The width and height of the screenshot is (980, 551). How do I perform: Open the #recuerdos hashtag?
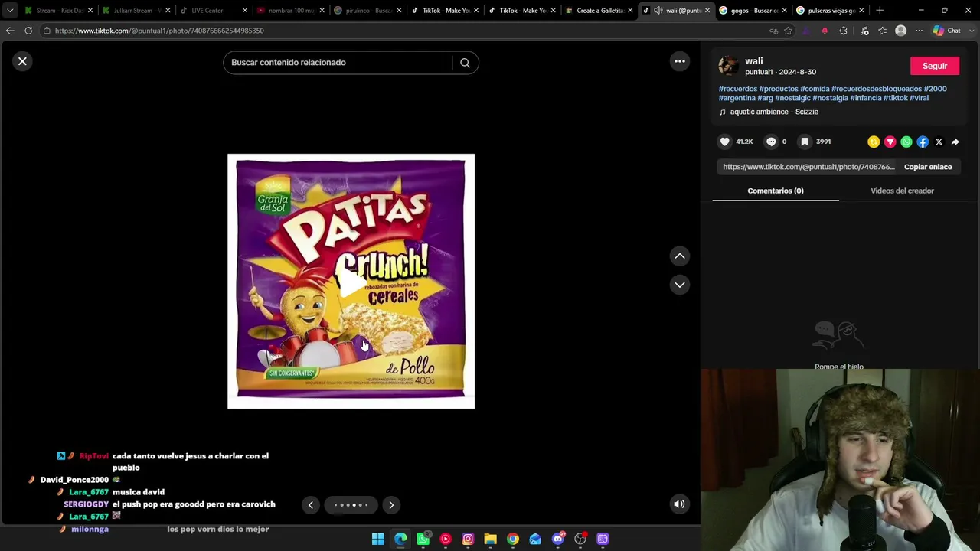738,89
